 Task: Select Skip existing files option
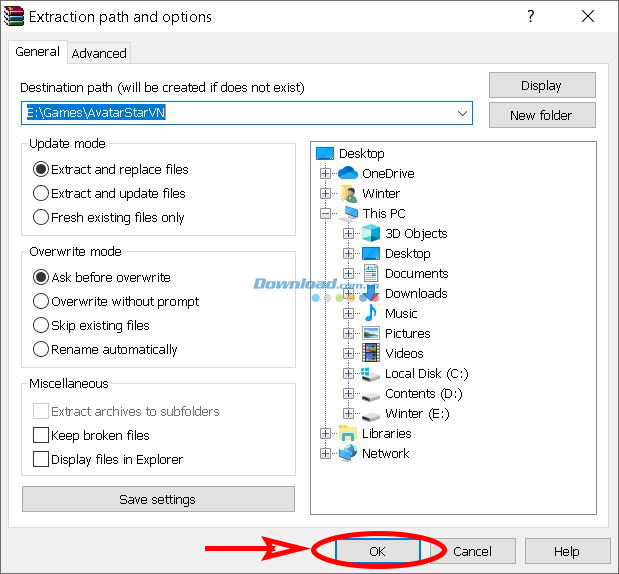[91, 326]
